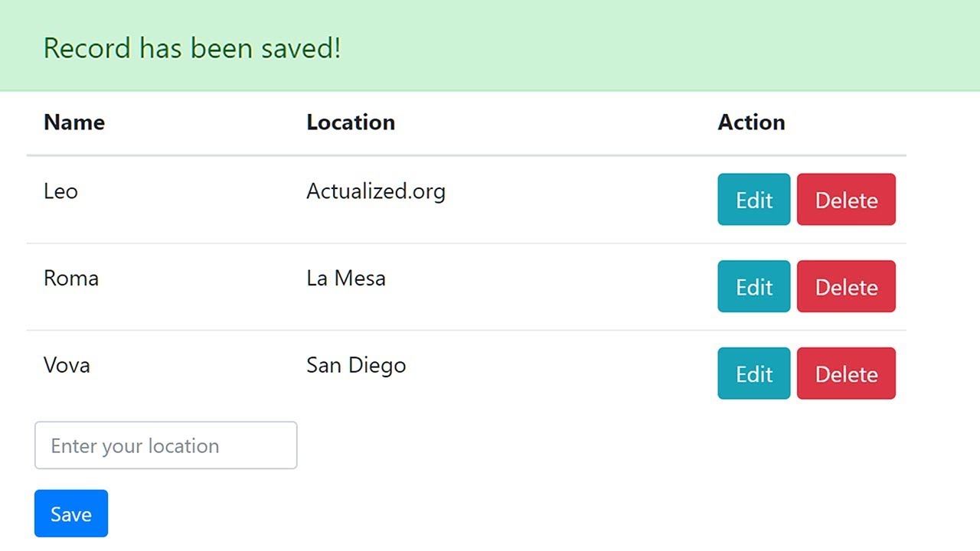Screen dimensions: 980x551
Task: Click the Action column header
Action: coord(751,122)
